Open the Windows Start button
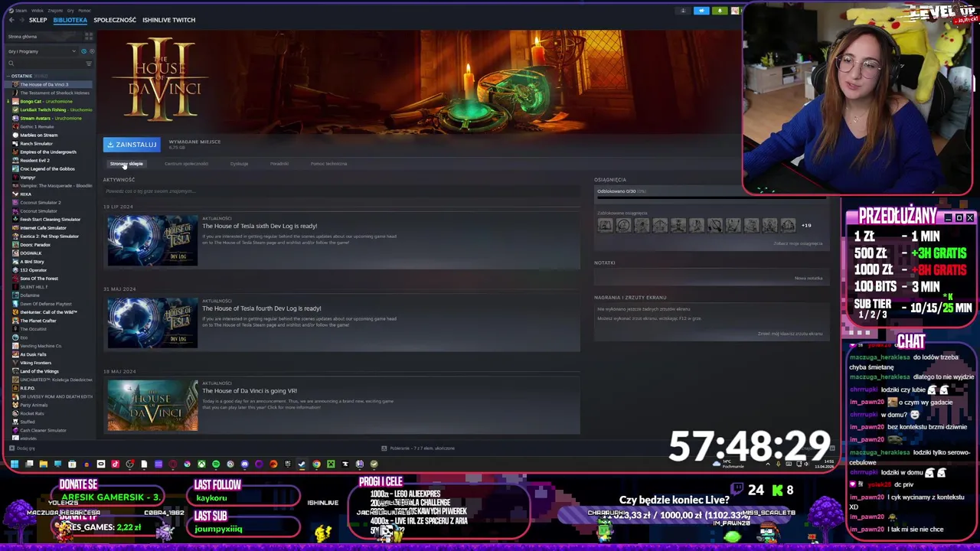The height and width of the screenshot is (551, 980). 14,464
